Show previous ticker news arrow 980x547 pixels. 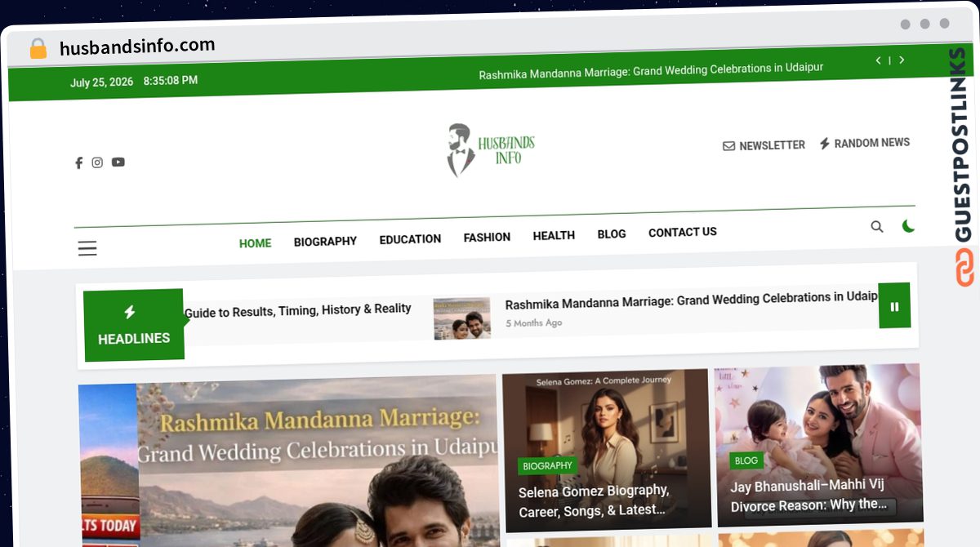pos(878,60)
